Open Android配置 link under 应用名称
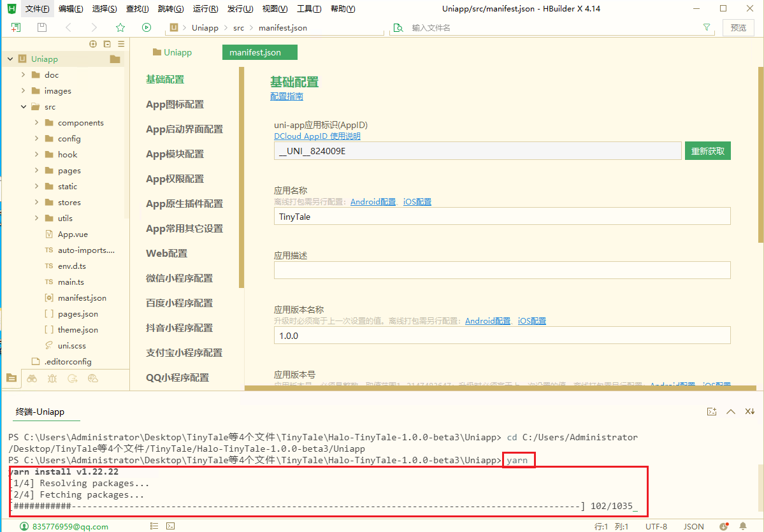The image size is (764, 532). (373, 202)
